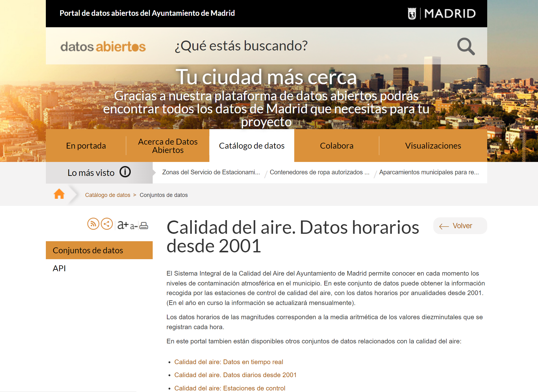This screenshot has height=392, width=538.
Task: Click the Catálogo de datos breadcrumb link
Action: [107, 195]
